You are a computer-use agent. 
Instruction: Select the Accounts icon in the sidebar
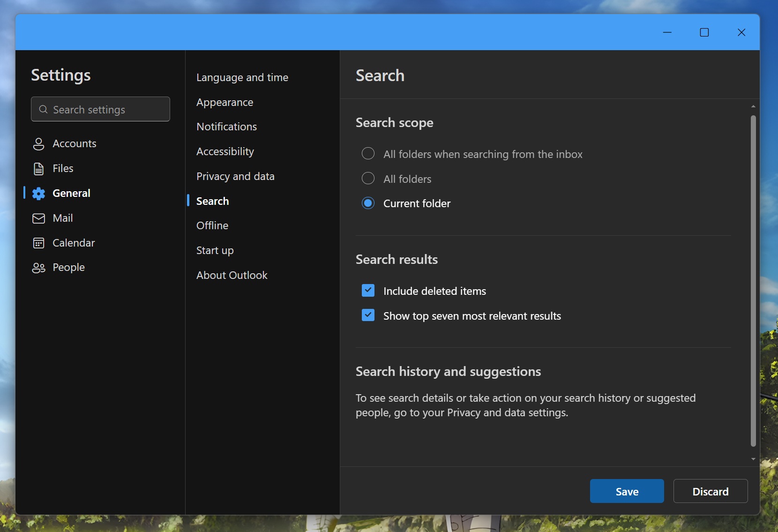click(x=39, y=144)
